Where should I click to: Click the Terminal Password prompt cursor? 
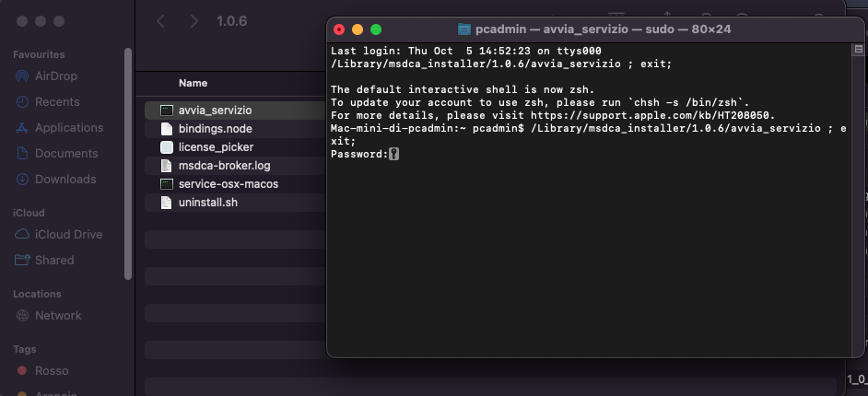(x=393, y=155)
